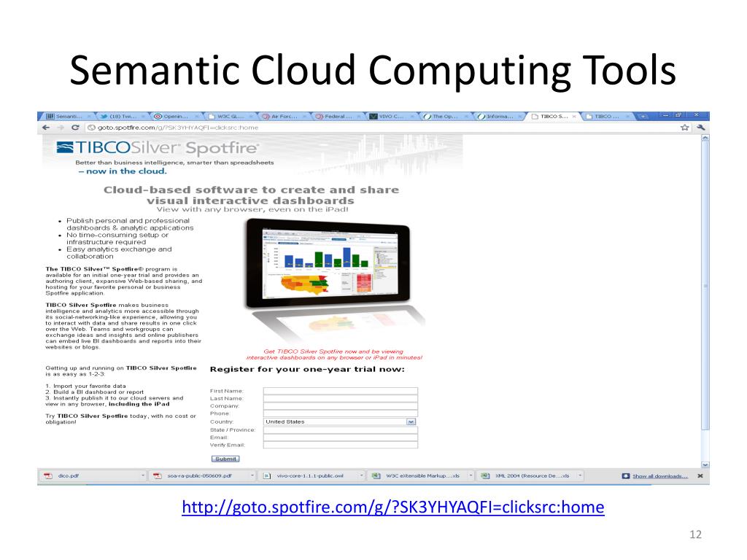Screen dimensions: 747x560
Task: Switch to the Informa... tab
Action: coord(499,116)
